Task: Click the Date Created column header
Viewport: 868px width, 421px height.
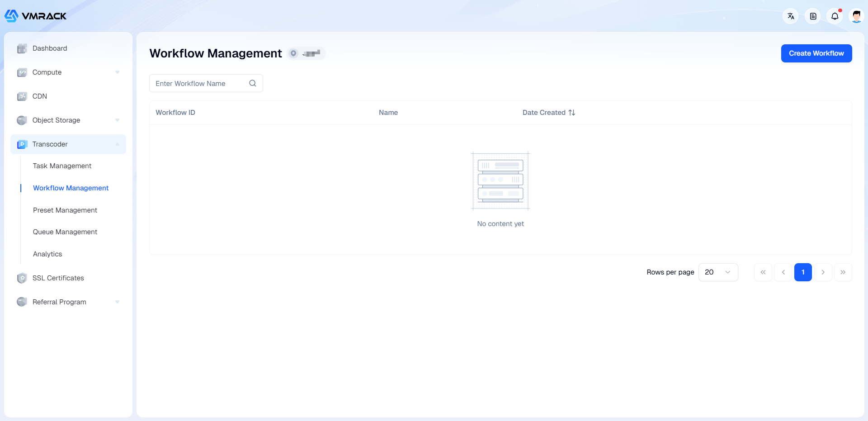Action: (x=544, y=113)
